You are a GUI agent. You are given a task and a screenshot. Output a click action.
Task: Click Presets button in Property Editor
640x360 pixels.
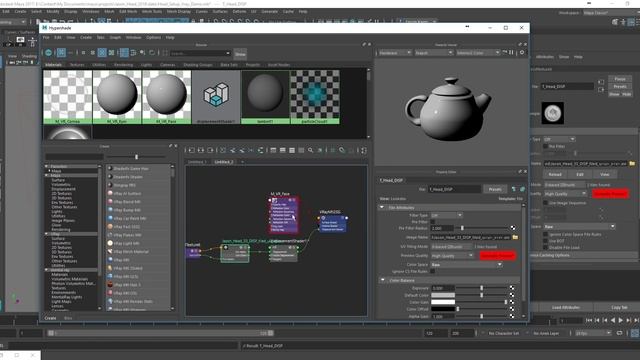click(x=495, y=189)
